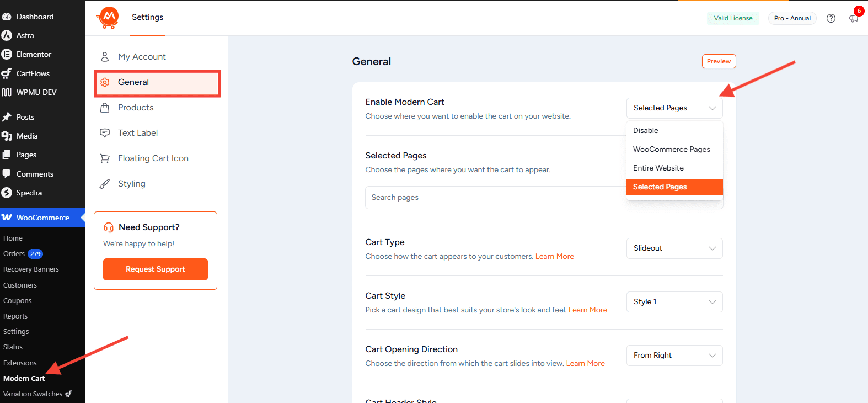Open Coupons submenu item
Viewport: 868px width, 403px height.
tap(17, 301)
